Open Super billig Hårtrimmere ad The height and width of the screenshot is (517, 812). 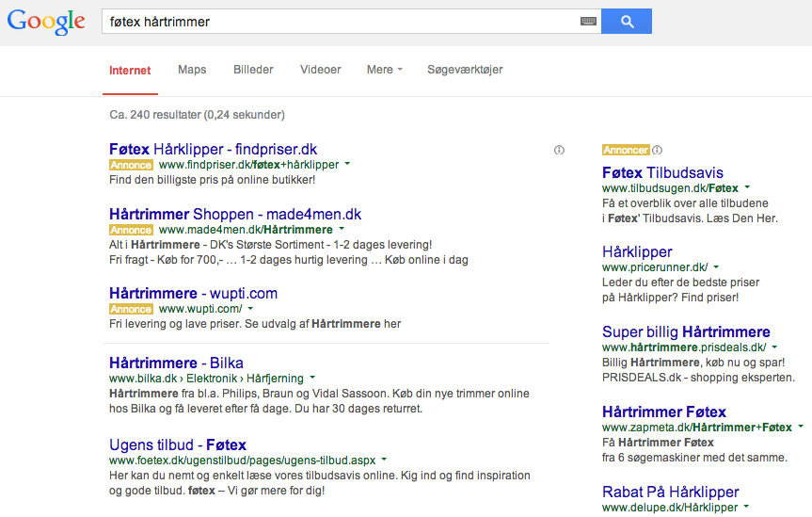(686, 331)
